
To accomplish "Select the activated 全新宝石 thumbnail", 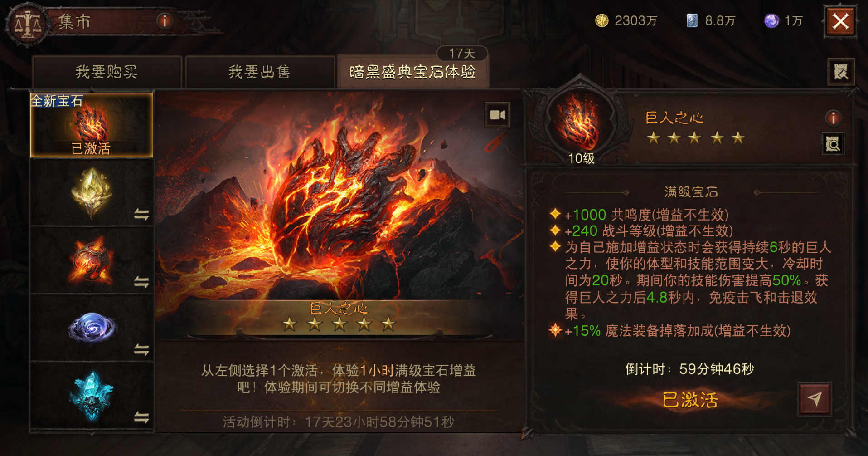I will click(92, 125).
